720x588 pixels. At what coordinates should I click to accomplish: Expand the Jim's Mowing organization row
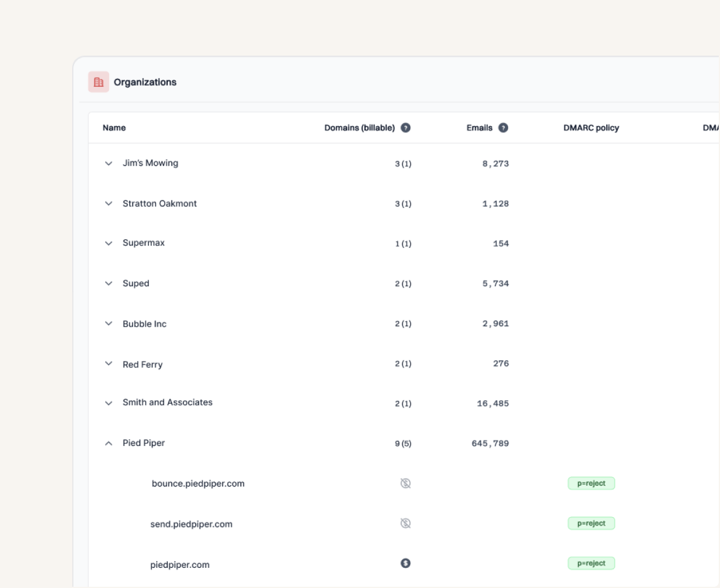click(109, 164)
